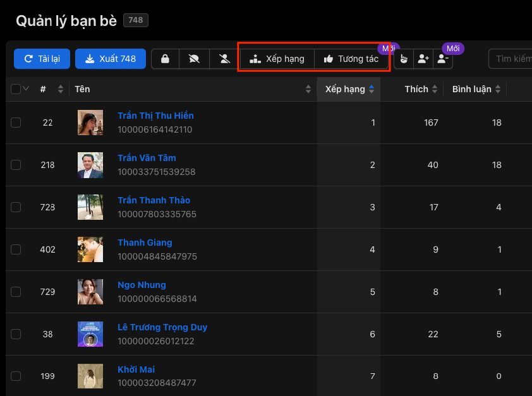The image size is (532, 396).
Task: Click Trần Văn Tâm's avatar thumbnail
Action: (x=90, y=165)
